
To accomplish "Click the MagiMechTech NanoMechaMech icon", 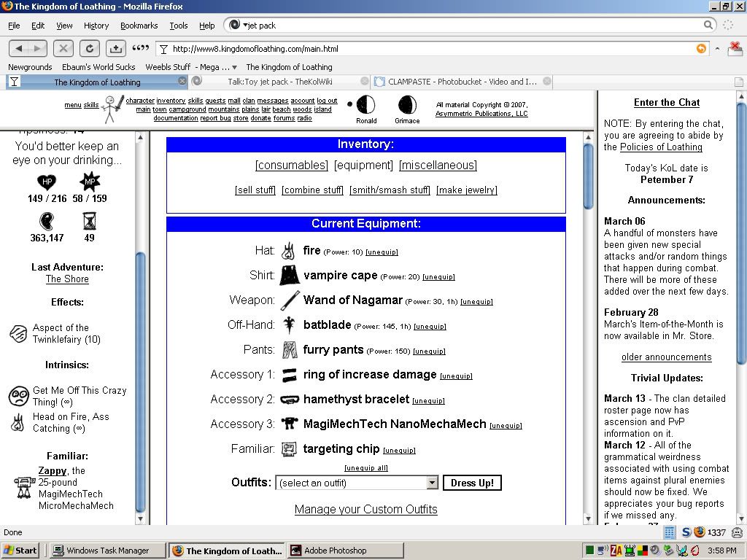I will tap(289, 424).
